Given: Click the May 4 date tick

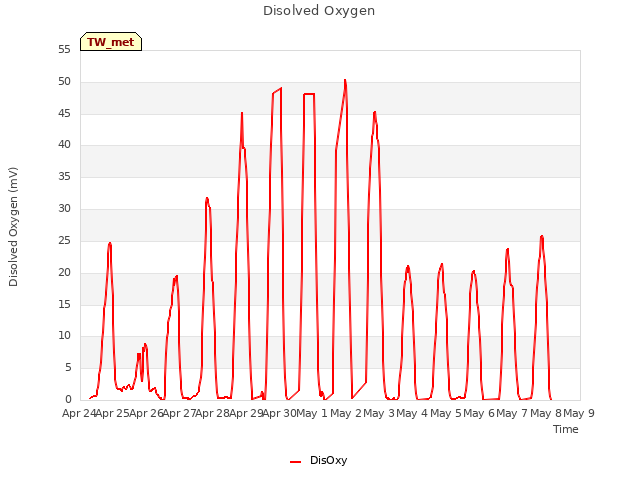Looking at the screenshot, I should (x=412, y=413).
